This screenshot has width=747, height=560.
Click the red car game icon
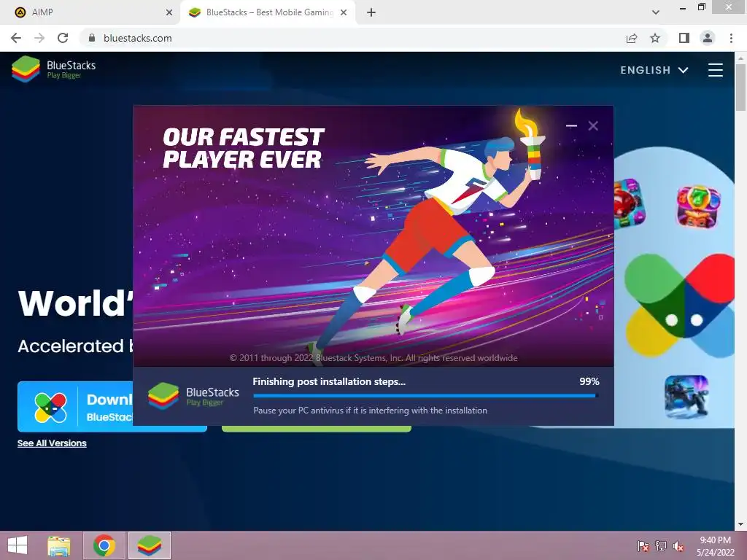629,204
